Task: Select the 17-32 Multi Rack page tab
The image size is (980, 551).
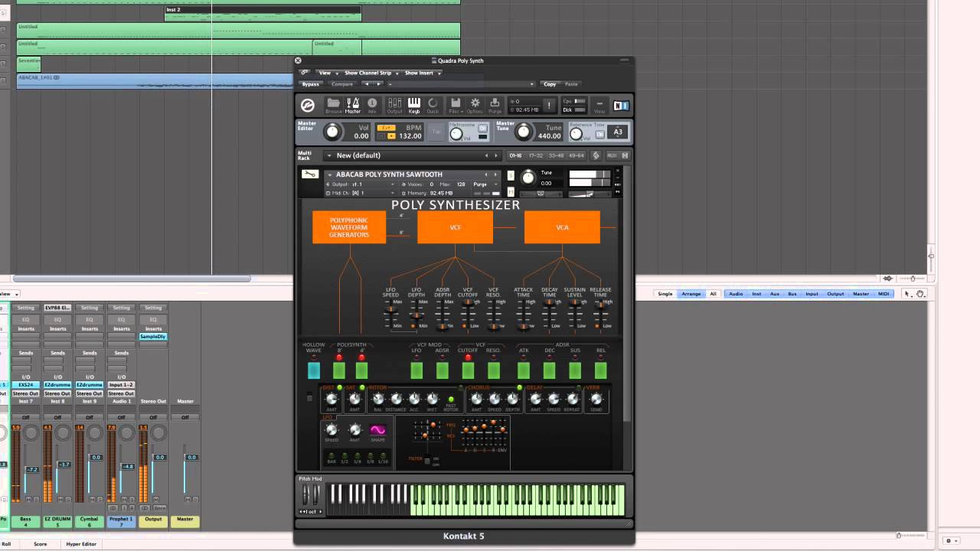Action: click(535, 155)
